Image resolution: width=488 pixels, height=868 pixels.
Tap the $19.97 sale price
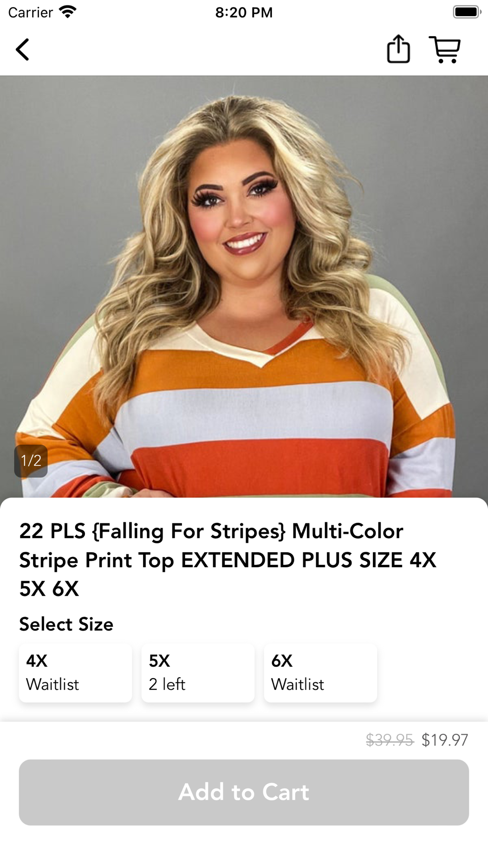tap(445, 740)
